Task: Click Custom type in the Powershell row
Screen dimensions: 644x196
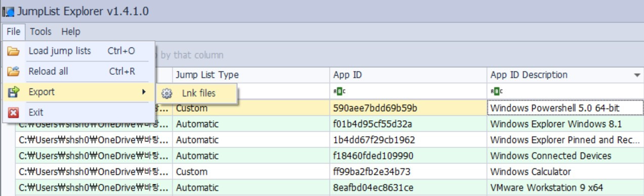Action: [251, 108]
